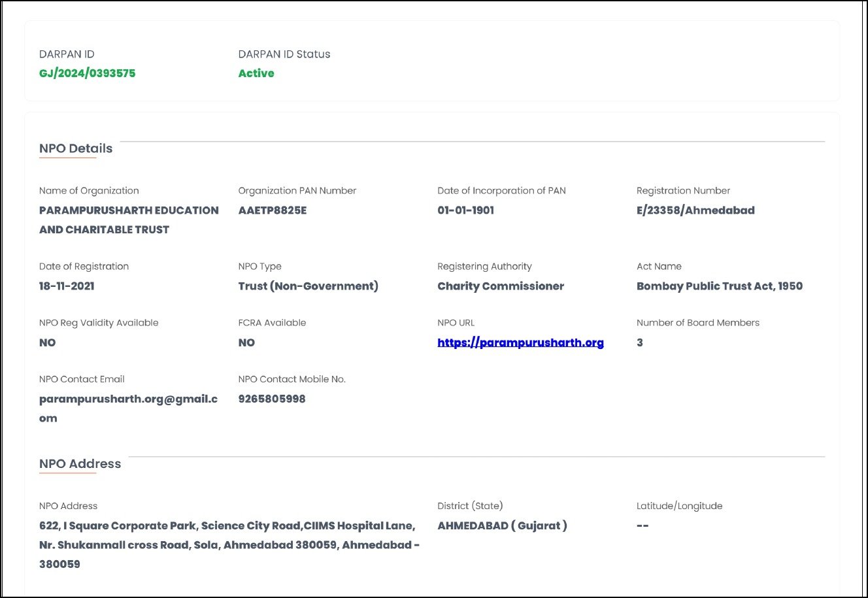Screen dimensions: 868x598
Task: Click the FCRA Available label
Action: point(272,323)
